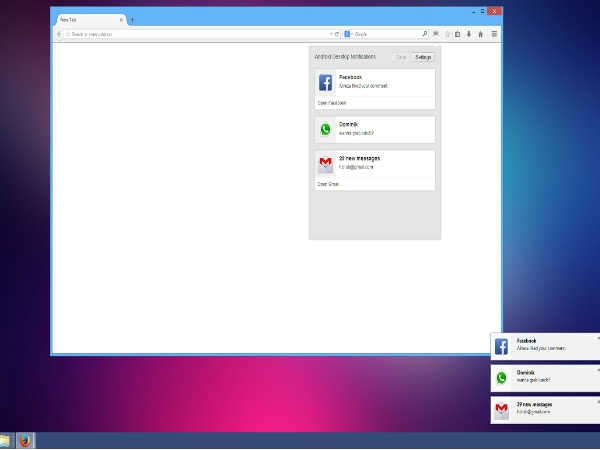The image size is (600, 450).
Task: Click the greyed-out Clear button
Action: 401,57
